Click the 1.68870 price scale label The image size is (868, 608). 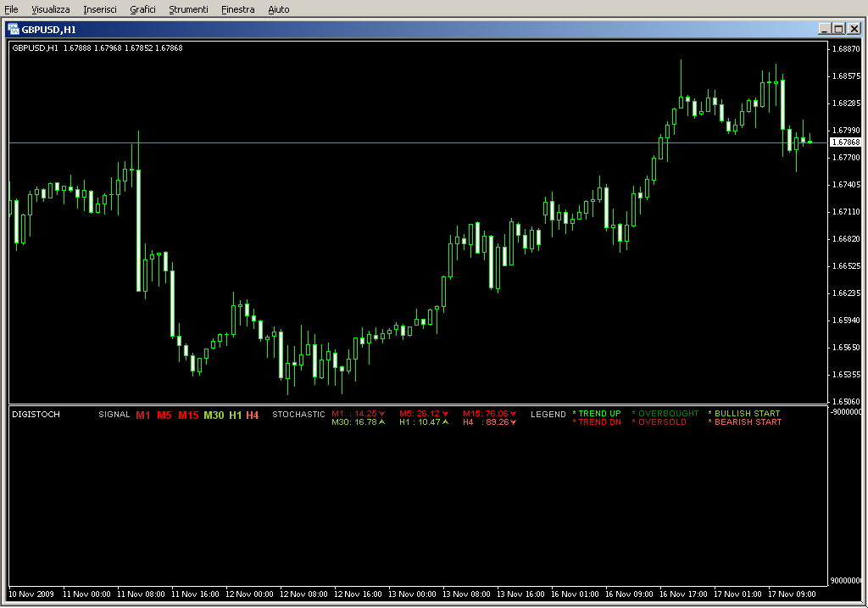click(x=846, y=48)
